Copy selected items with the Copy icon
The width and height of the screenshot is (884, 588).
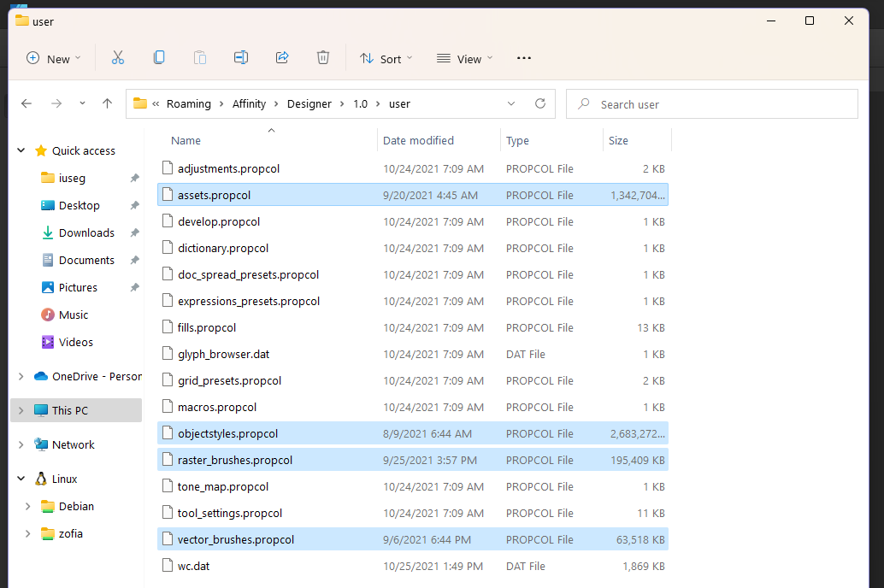pos(158,57)
